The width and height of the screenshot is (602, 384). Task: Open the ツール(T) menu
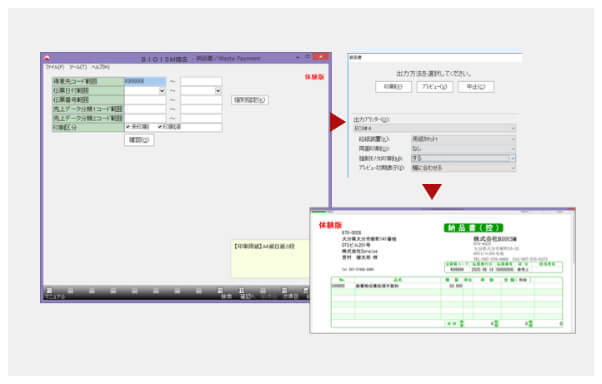(x=78, y=67)
